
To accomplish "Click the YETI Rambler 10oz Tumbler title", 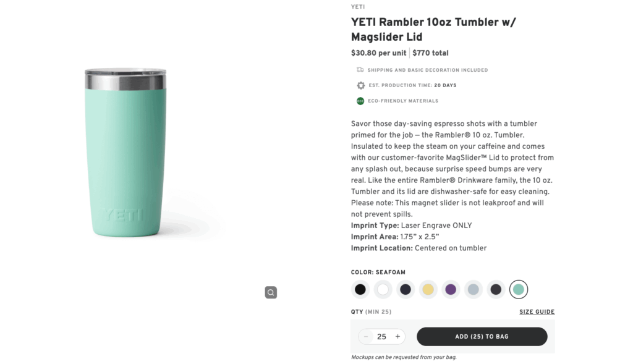I will coord(433,30).
